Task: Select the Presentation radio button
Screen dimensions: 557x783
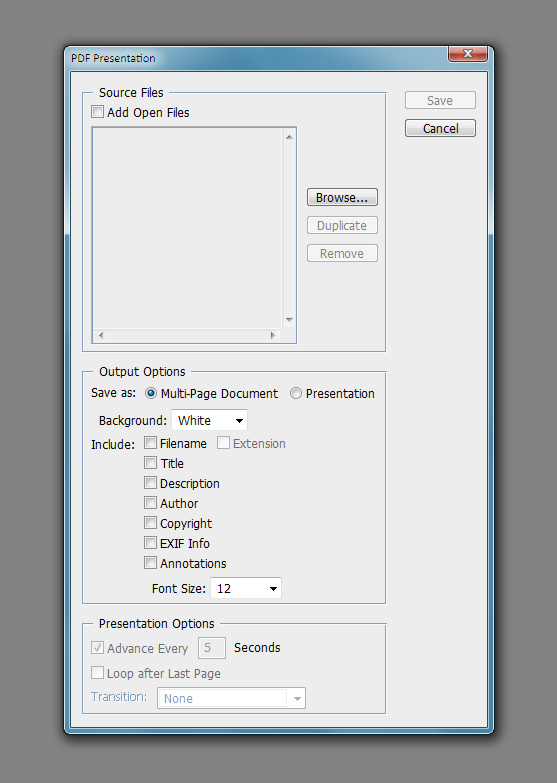Action: tap(296, 393)
